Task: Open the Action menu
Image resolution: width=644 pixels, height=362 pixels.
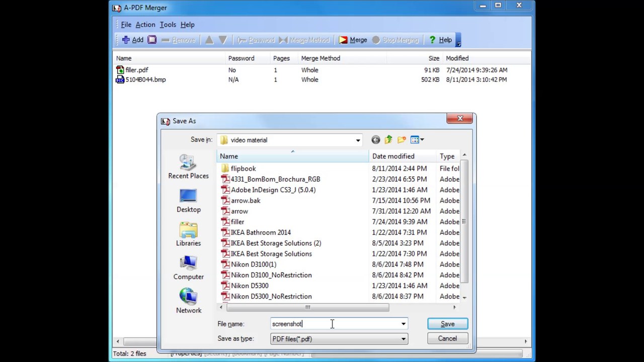Action: (x=145, y=25)
